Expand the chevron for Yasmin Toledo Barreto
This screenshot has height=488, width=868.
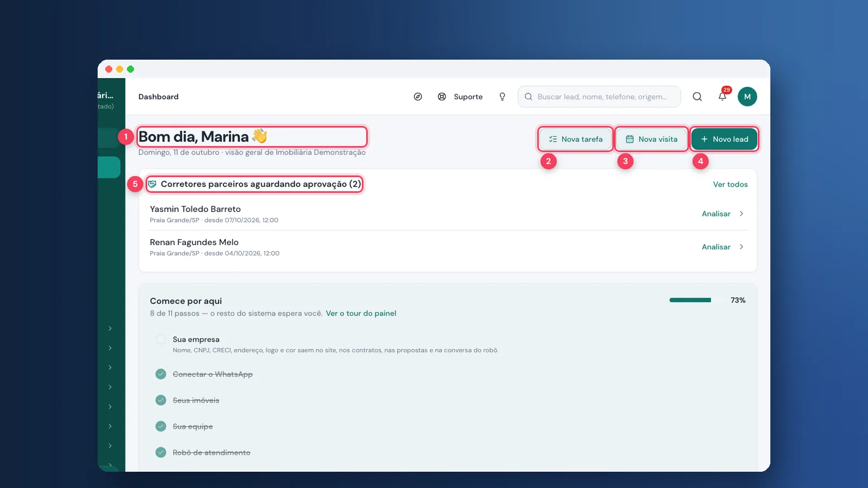click(x=742, y=214)
